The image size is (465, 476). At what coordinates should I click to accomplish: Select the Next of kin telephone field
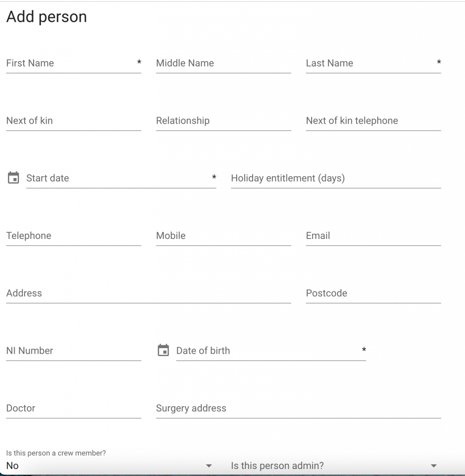coord(373,121)
